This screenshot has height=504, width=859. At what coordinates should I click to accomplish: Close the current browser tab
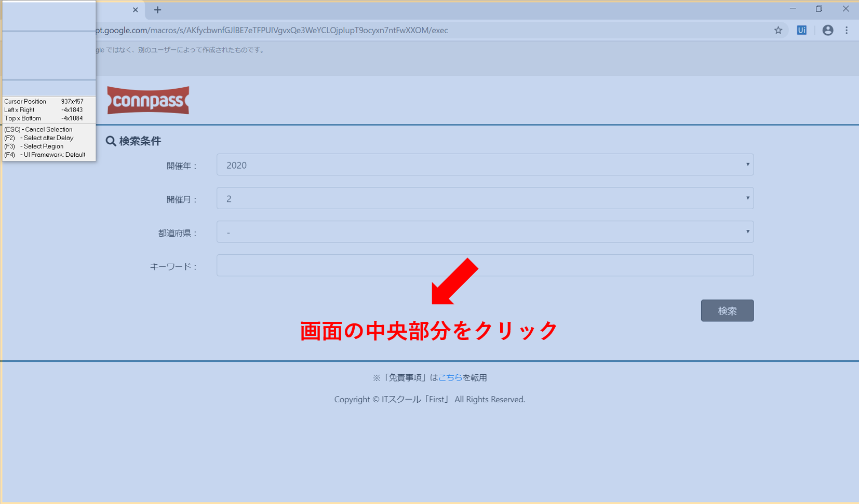(136, 10)
